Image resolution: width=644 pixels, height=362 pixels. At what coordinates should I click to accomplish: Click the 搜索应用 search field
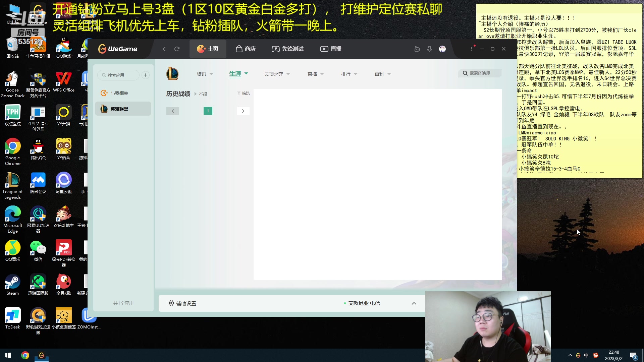coord(119,75)
